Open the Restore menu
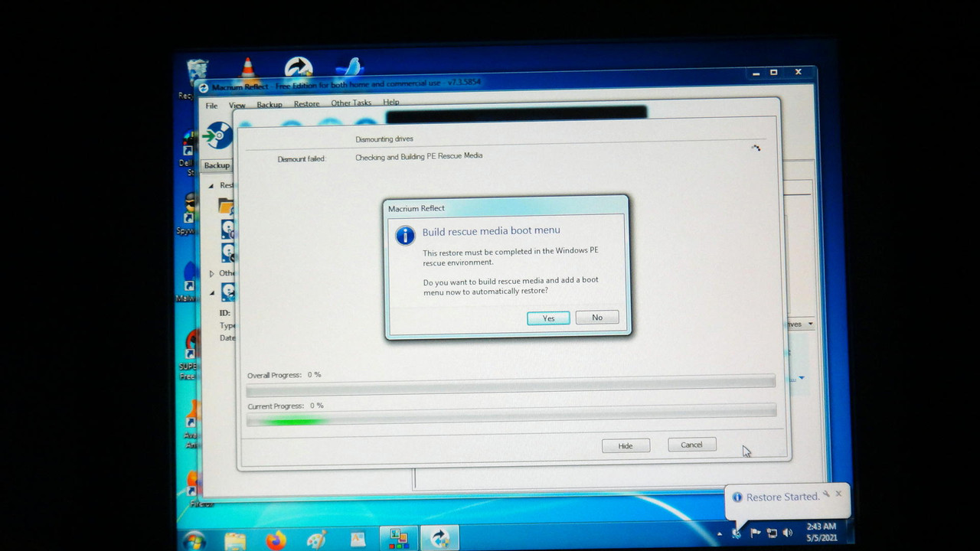This screenshot has width=980, height=551. (x=306, y=103)
